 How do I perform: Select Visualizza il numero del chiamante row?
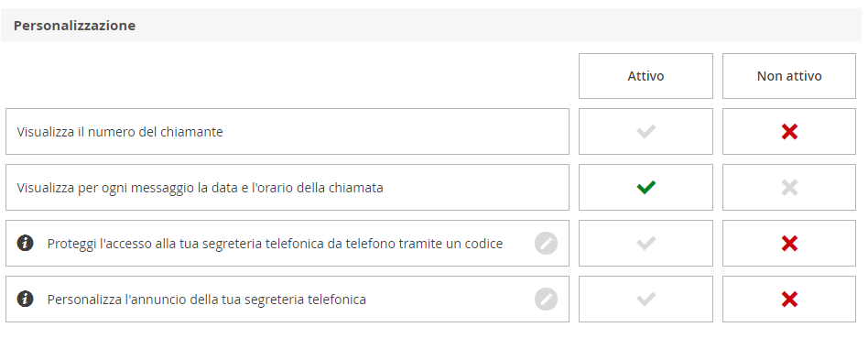[x=288, y=131]
